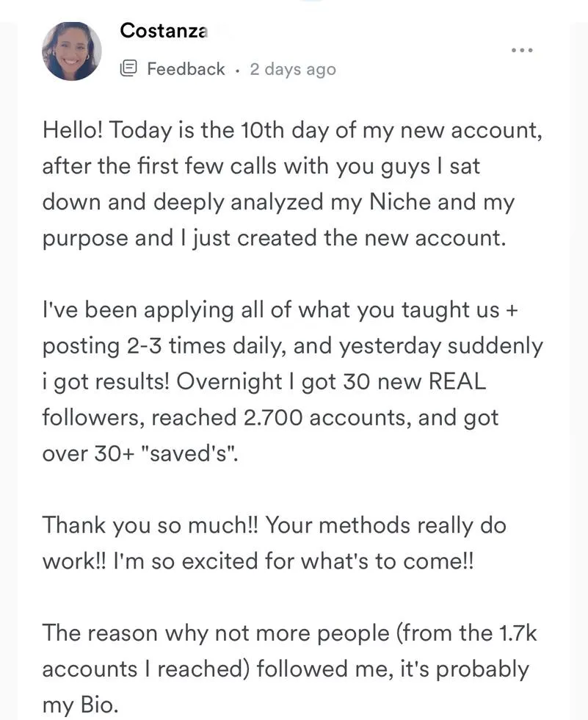Click the word 'Niche' in the post
The height and width of the screenshot is (720, 588).
pyautogui.click(x=400, y=201)
